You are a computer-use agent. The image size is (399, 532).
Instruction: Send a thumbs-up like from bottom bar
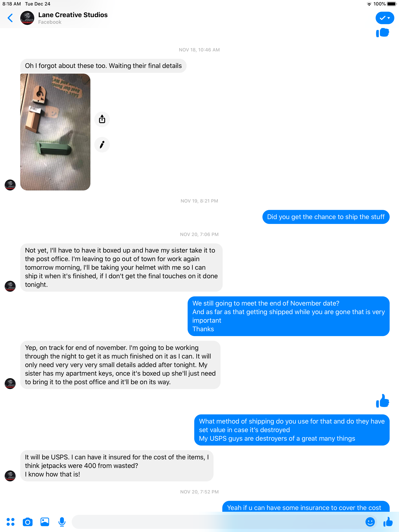tap(388, 522)
